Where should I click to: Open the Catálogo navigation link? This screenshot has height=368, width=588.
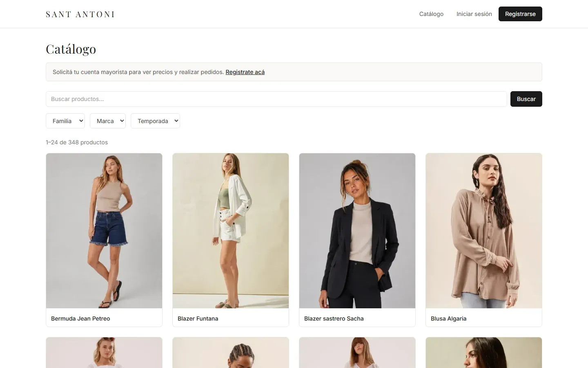[x=431, y=14]
